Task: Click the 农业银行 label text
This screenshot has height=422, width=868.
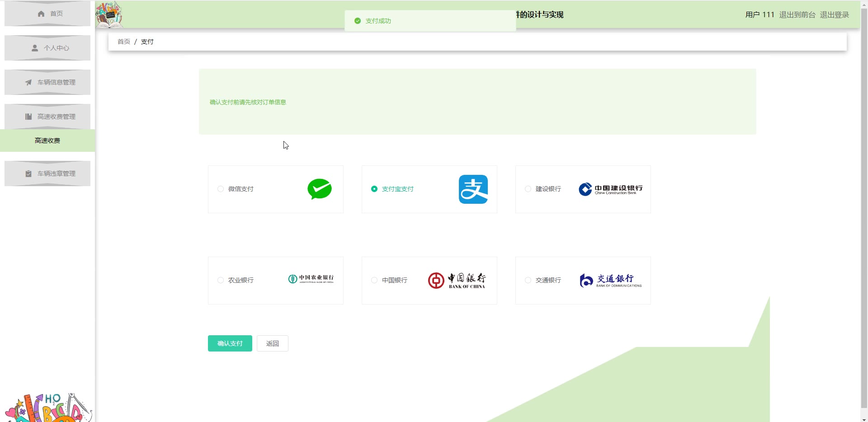Action: coord(241,280)
